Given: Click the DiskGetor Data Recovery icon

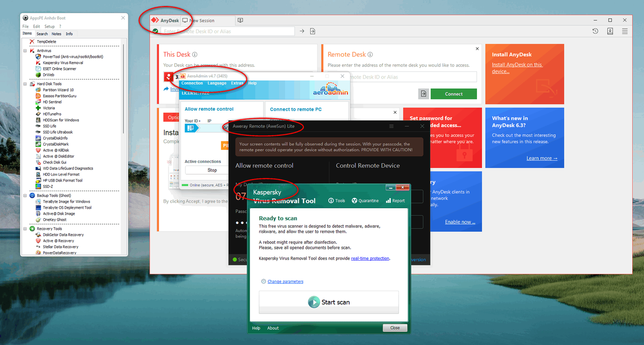Looking at the screenshot, I should pos(38,235).
